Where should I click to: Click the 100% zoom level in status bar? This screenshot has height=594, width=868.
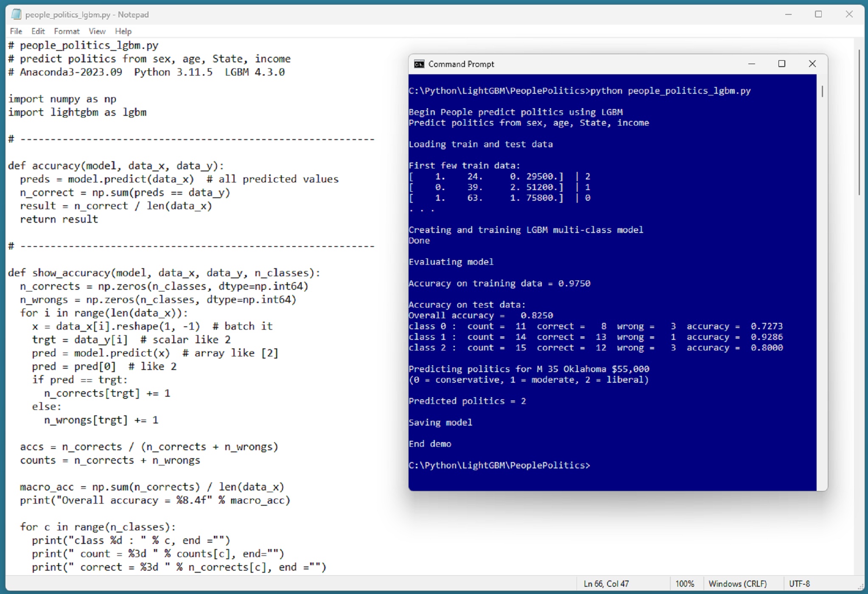[685, 584]
